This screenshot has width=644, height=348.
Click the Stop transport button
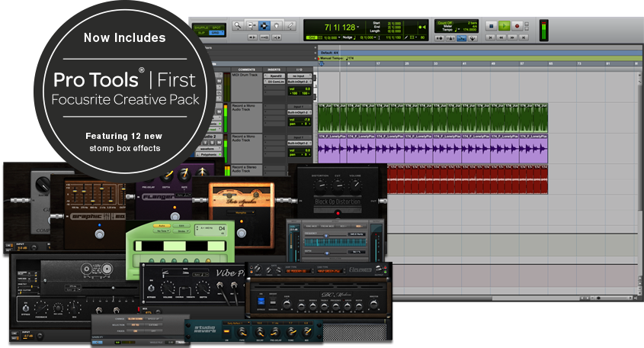point(492,26)
